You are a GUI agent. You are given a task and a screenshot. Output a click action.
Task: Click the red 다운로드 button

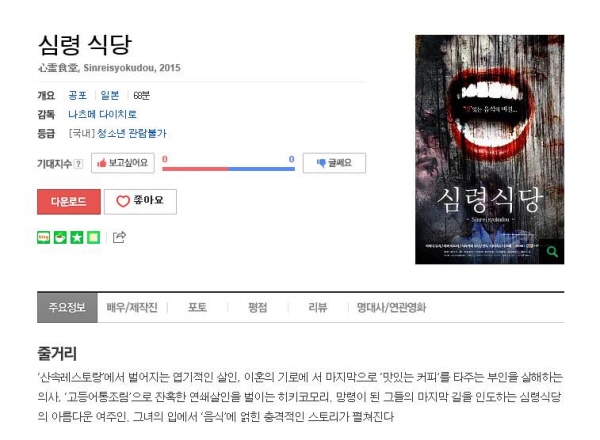click(69, 202)
